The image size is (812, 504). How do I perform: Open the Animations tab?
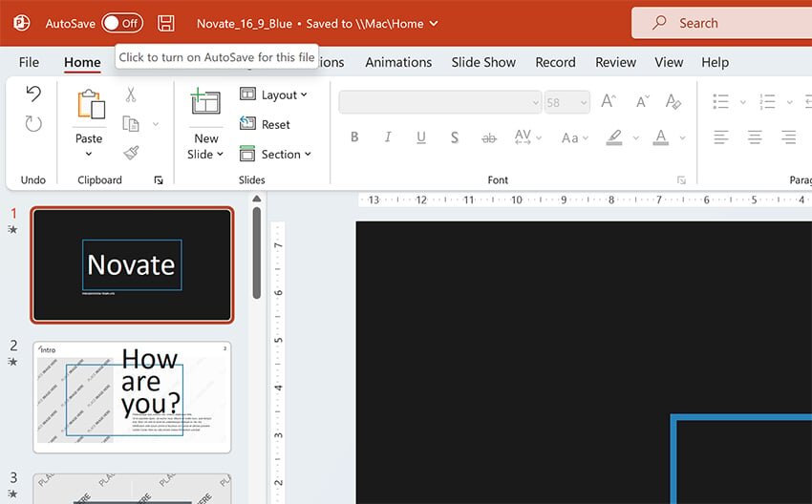point(398,62)
